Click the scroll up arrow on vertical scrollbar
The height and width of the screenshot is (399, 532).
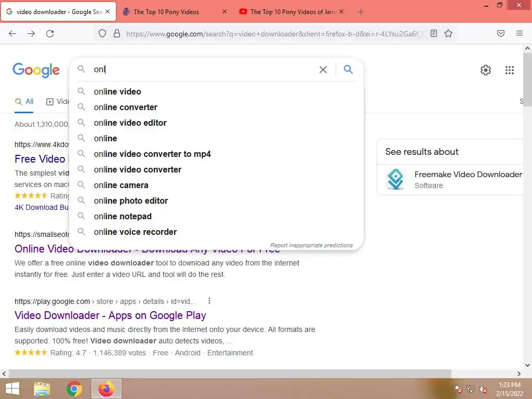point(527,48)
